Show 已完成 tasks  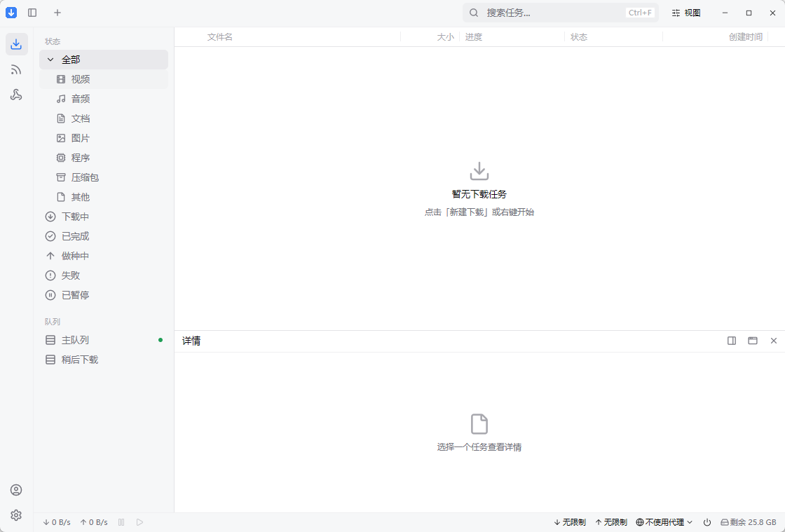click(104, 236)
